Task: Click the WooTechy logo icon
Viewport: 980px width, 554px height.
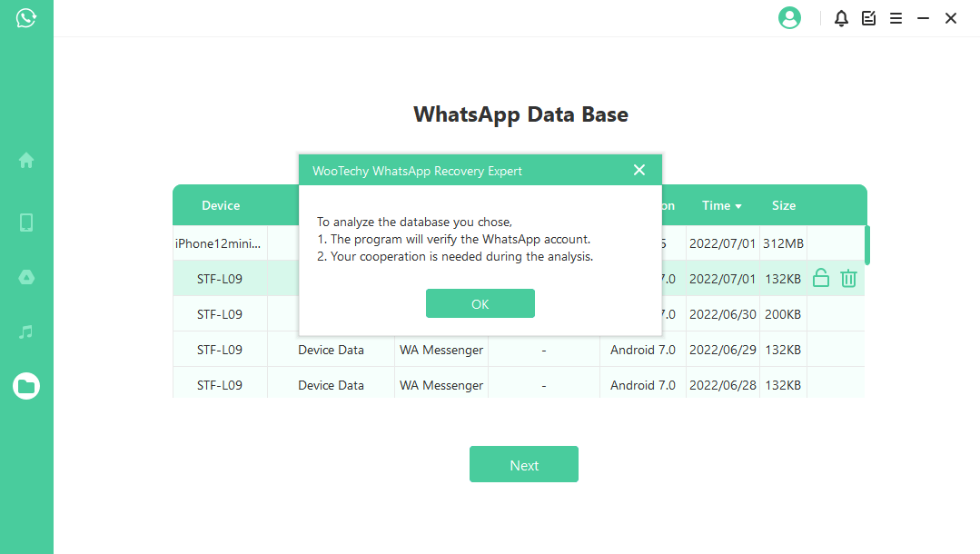Action: (26, 18)
